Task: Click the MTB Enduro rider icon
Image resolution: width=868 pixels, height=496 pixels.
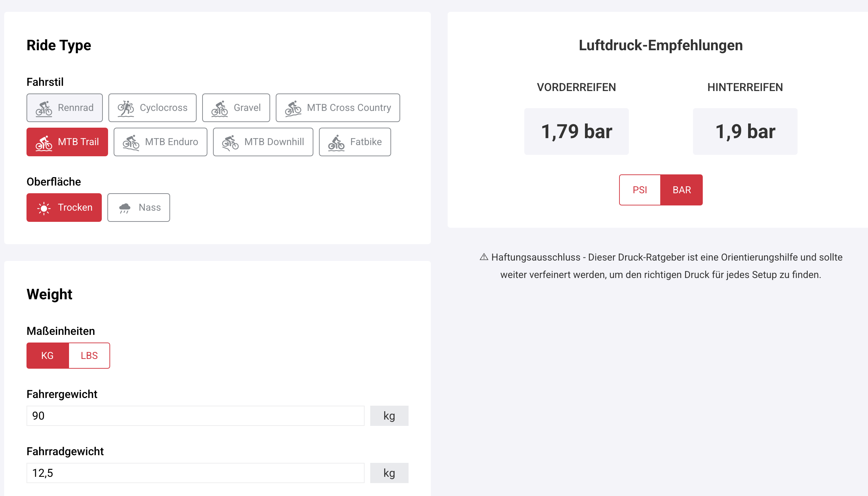Action: [x=131, y=143]
